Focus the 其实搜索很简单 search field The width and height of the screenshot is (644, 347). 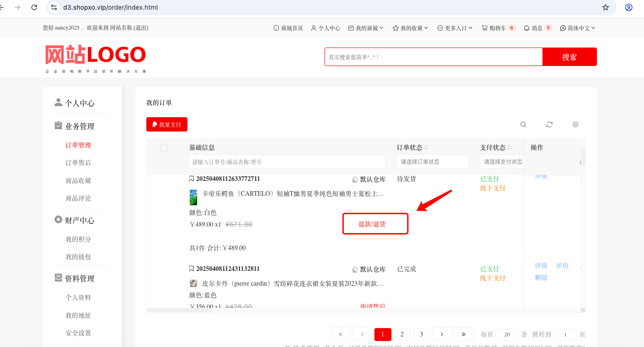[x=433, y=57]
